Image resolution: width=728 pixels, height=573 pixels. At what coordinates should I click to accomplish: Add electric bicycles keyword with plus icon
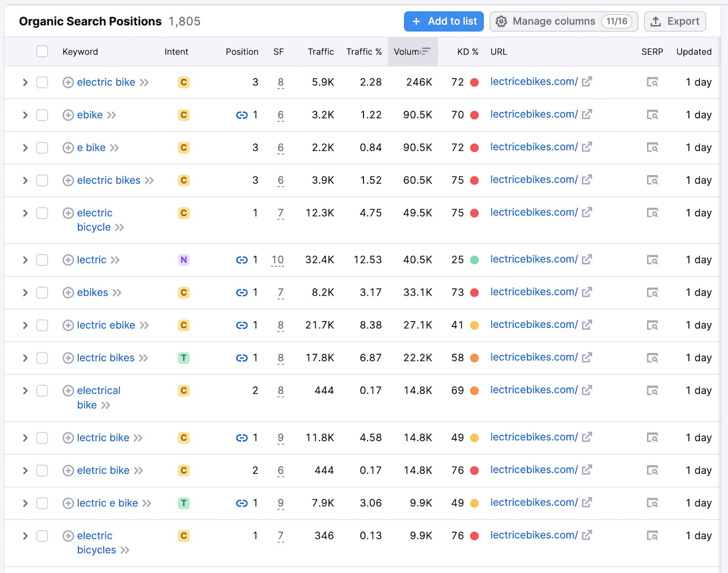click(x=68, y=536)
